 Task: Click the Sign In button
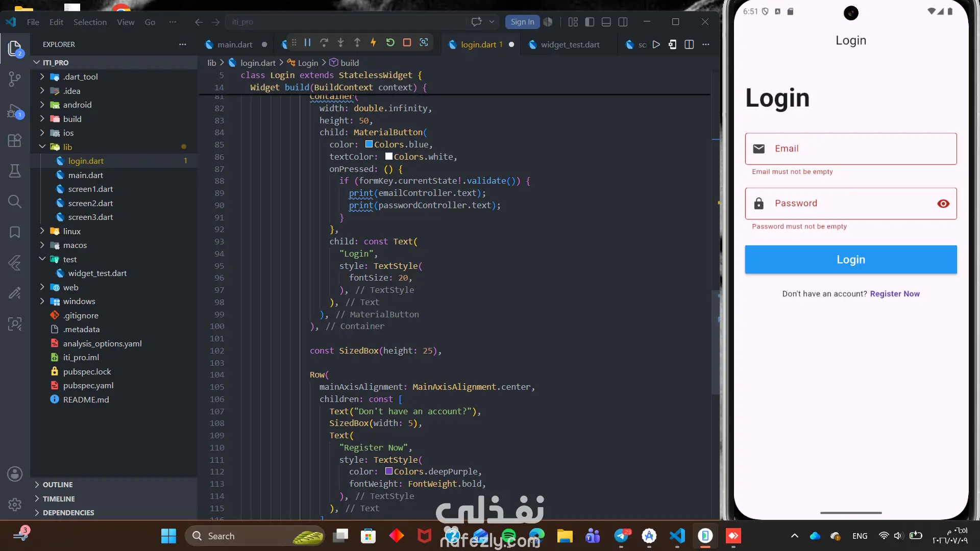click(x=522, y=22)
